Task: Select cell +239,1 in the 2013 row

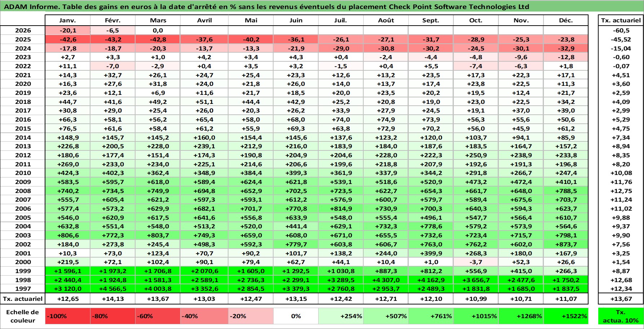Action: 204,146
